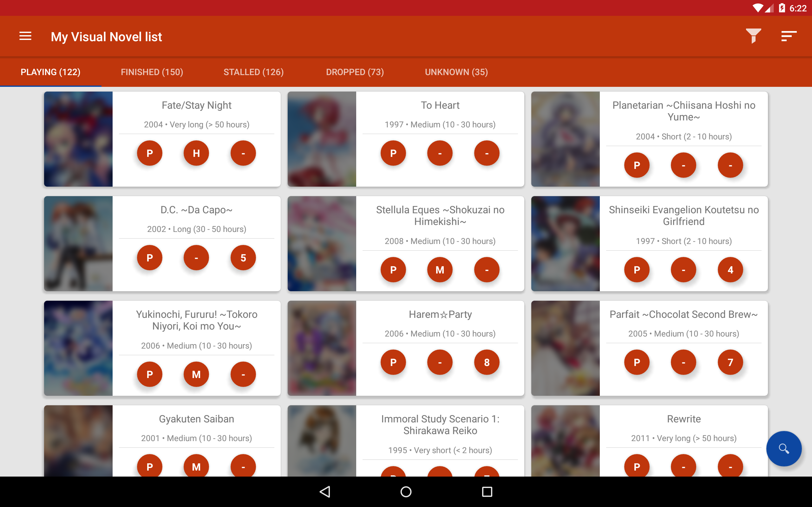812x507 pixels.
Task: Switch to the Stalled (126) tab
Action: (254, 72)
